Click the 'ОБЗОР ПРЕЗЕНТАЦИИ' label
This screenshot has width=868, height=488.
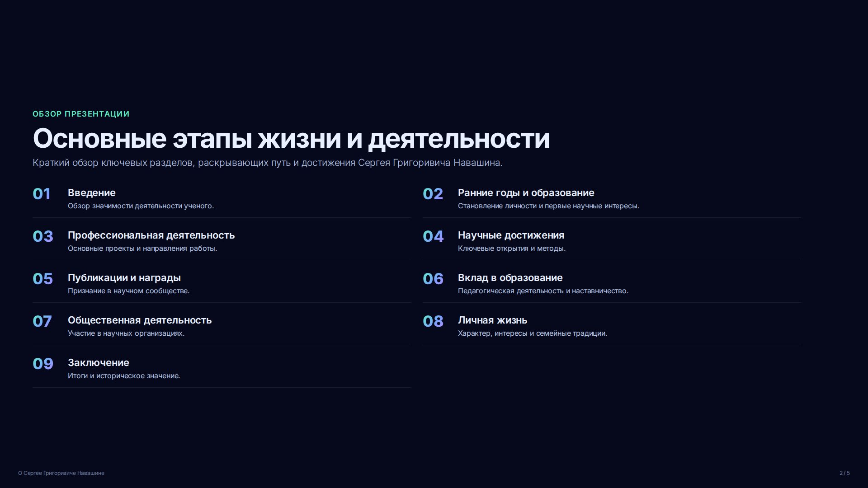tap(81, 114)
